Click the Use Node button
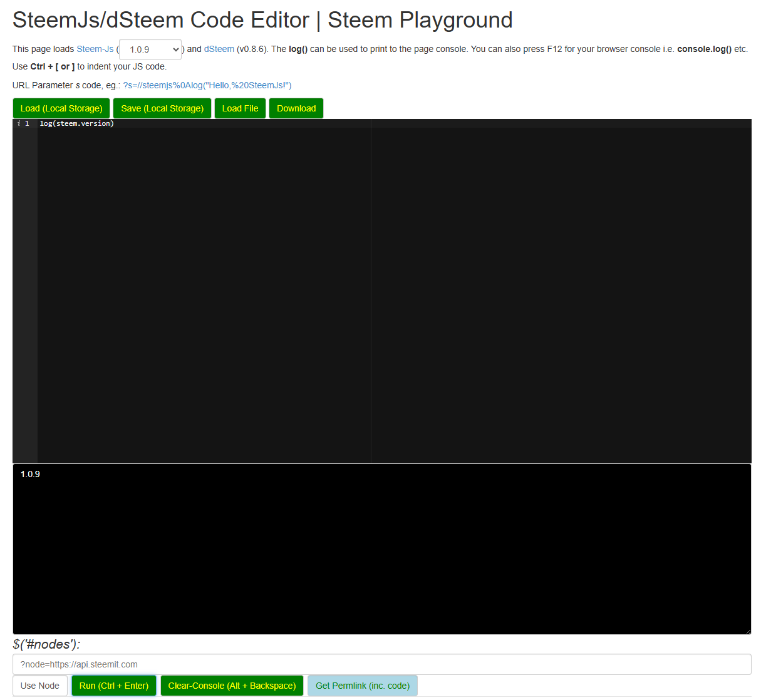The width and height of the screenshot is (761, 700). (x=40, y=686)
